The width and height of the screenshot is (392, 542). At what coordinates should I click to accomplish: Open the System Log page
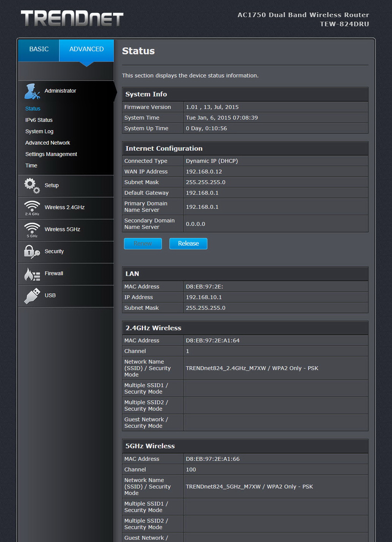(39, 131)
